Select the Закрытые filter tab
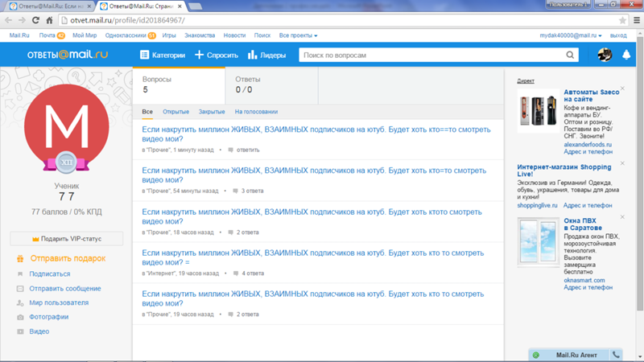This screenshot has height=362, width=644. click(x=212, y=112)
